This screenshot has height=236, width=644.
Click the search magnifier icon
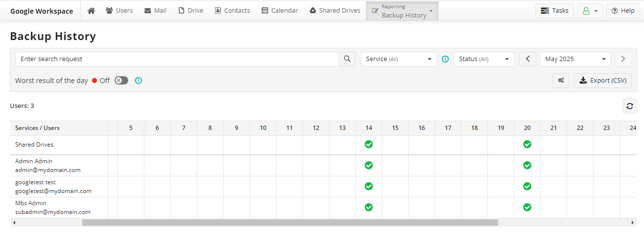[347, 59]
